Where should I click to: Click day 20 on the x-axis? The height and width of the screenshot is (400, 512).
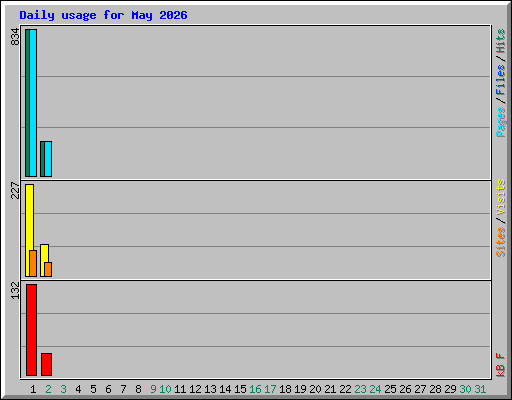[315, 389]
